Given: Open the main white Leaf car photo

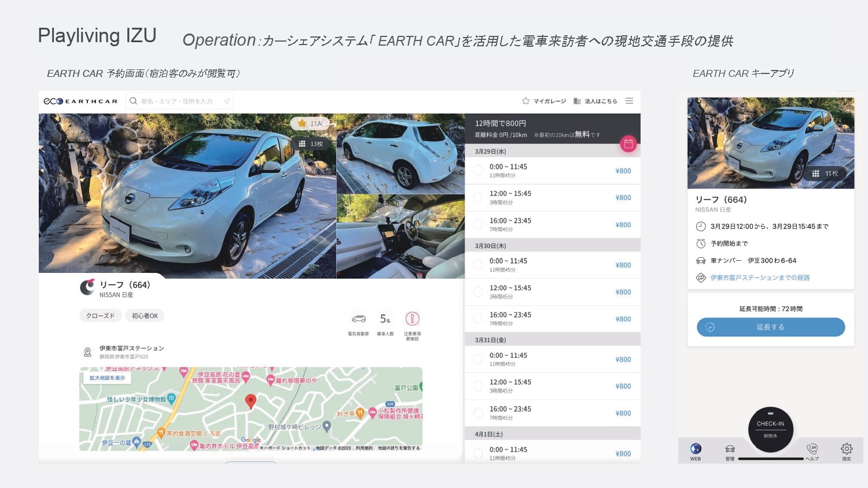Looking at the screenshot, I should coord(187,193).
